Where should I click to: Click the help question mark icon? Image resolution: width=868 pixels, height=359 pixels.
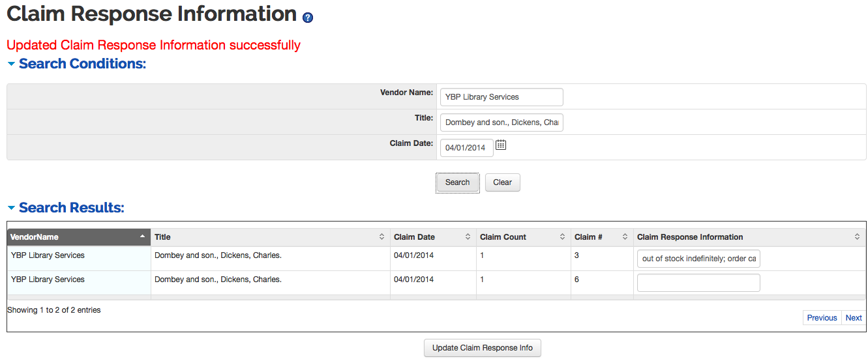coord(308,18)
